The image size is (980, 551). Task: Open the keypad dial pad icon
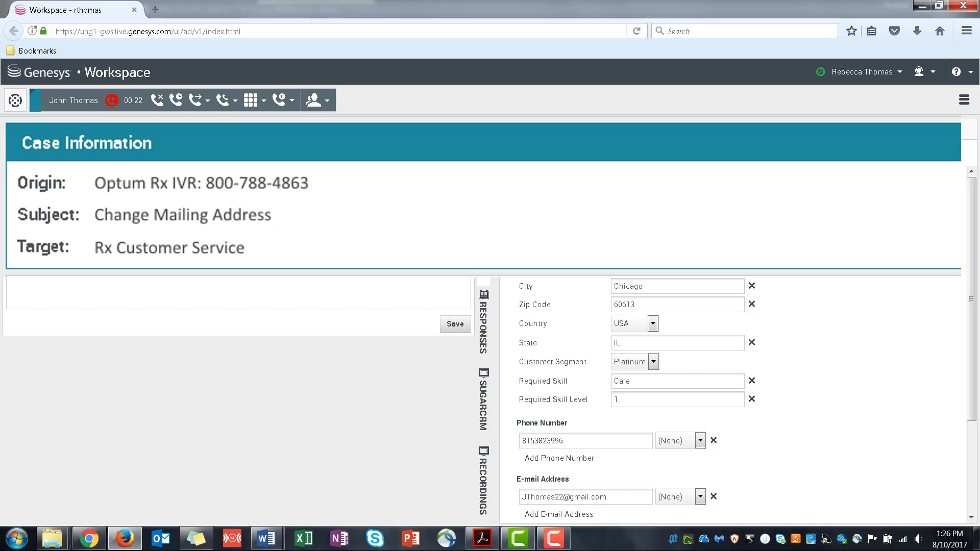pyautogui.click(x=250, y=100)
